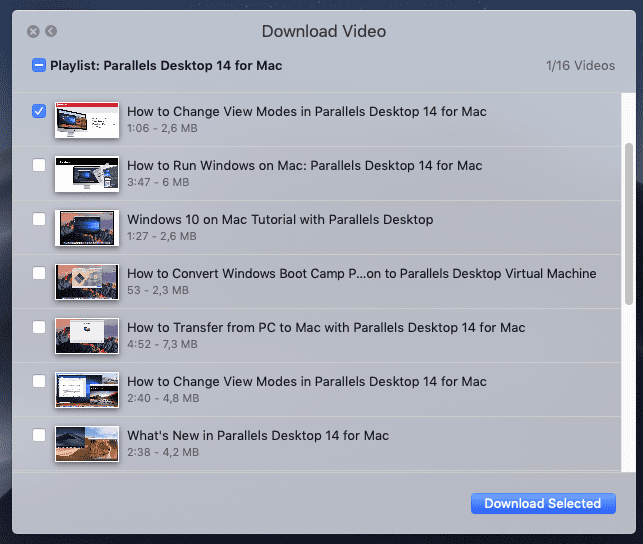Check How to Transfer from PC to Mac video
Image resolution: width=643 pixels, height=544 pixels.
(x=39, y=327)
